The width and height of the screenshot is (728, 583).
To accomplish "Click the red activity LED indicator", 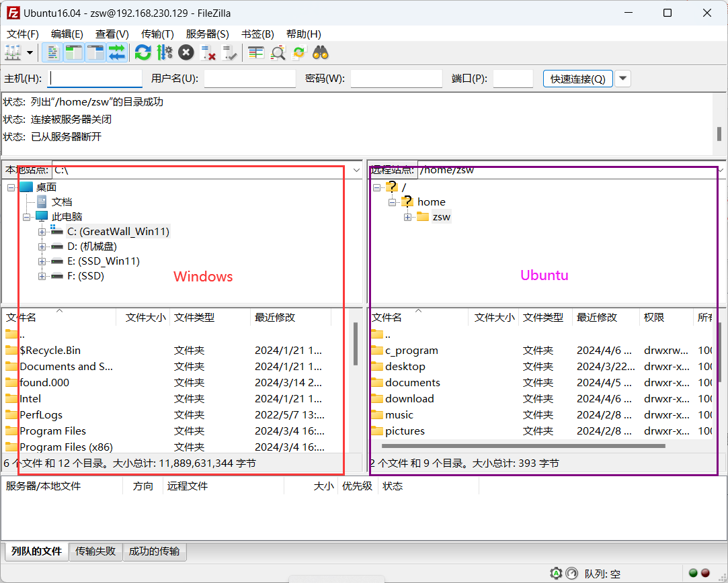I will tap(705, 573).
